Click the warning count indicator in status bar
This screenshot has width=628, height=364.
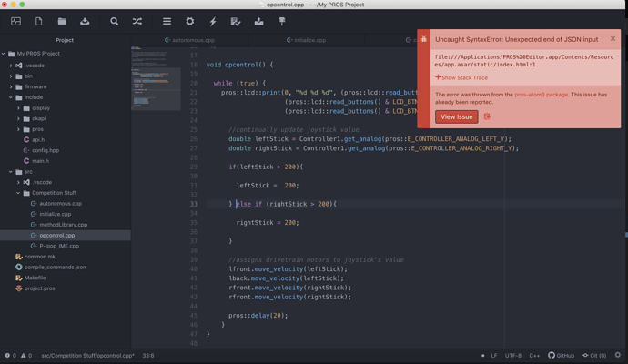26,356
